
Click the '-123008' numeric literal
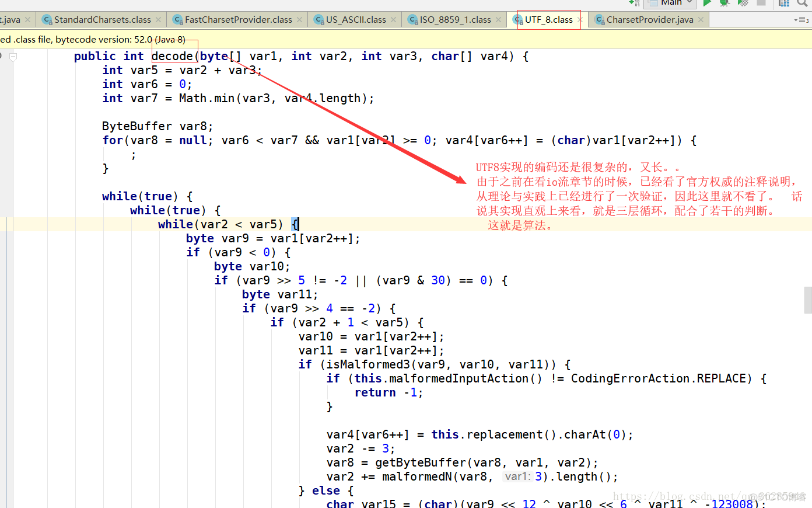coord(732,503)
